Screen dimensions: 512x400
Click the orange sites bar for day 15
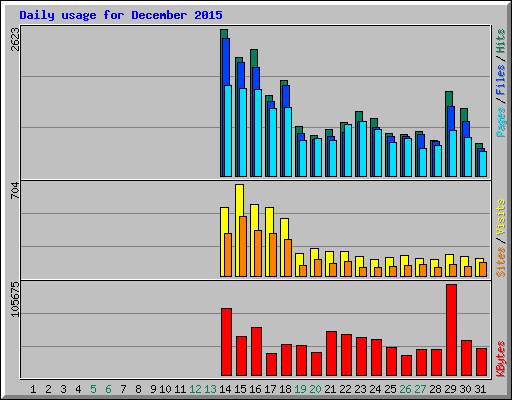243,246
